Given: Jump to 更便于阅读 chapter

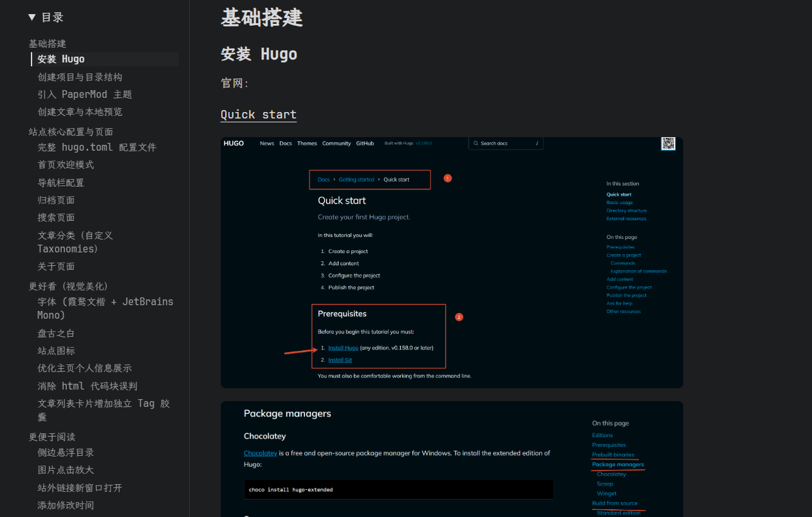Looking at the screenshot, I should click(52, 437).
